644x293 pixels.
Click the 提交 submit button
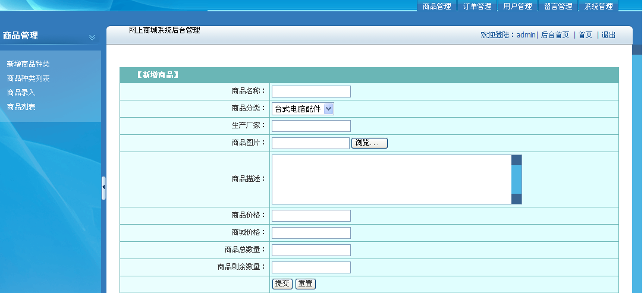(282, 284)
